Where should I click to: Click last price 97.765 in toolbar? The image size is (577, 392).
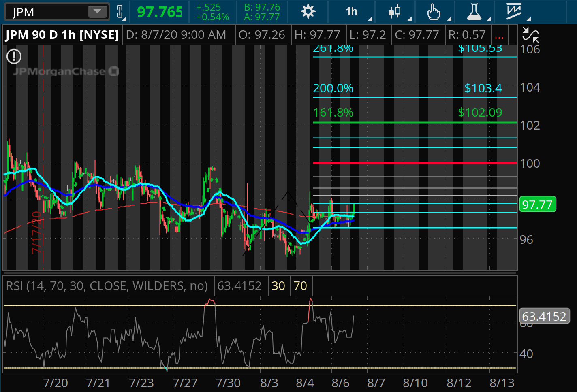coord(159,12)
